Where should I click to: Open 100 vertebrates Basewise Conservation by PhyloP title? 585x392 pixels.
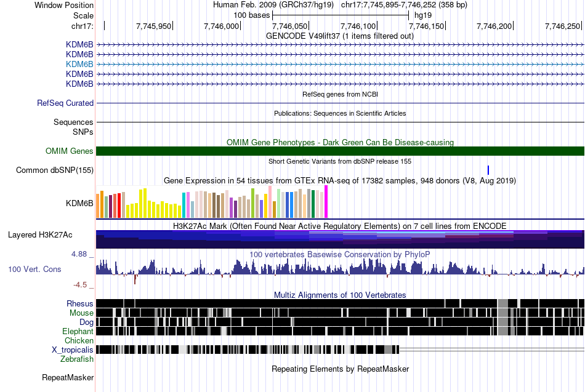tap(340, 254)
